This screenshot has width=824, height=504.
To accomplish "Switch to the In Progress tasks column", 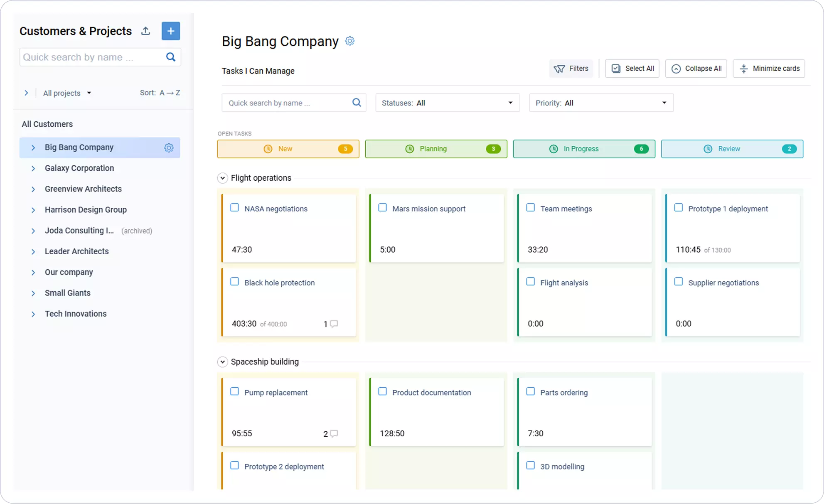I will coord(584,149).
